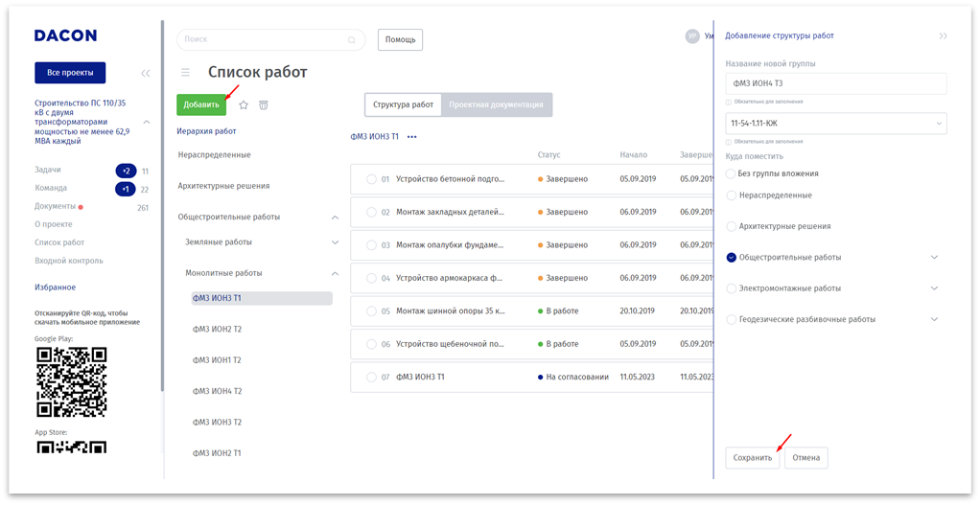Click the star favorites icon

[x=244, y=104]
